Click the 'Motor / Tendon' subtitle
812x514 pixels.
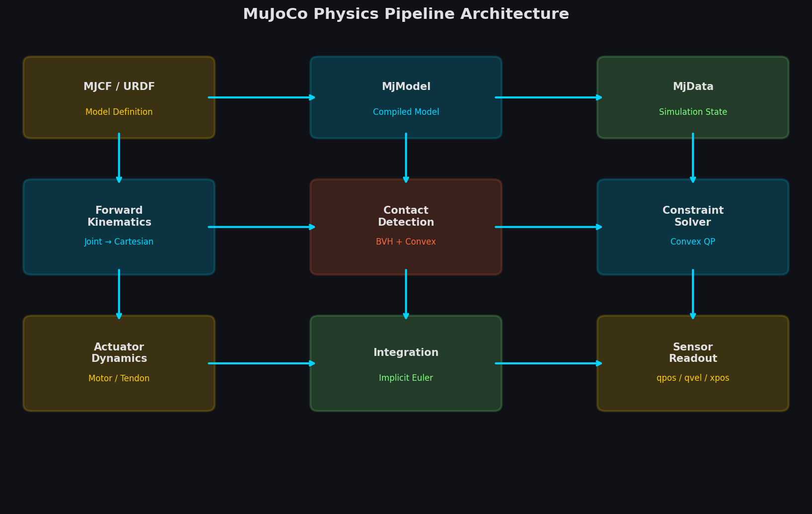119,379
